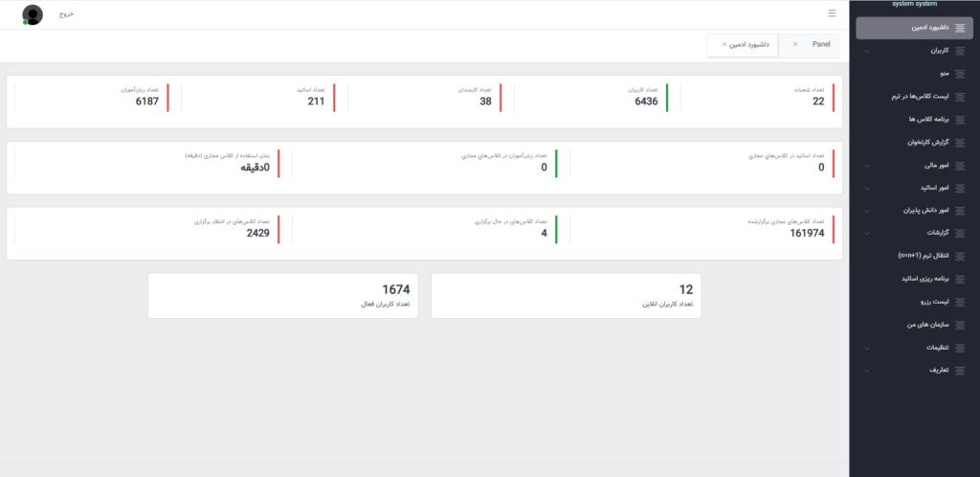Expand the تنظیمات submenu chevron
Screen dimensions: 980x477
click(x=867, y=348)
